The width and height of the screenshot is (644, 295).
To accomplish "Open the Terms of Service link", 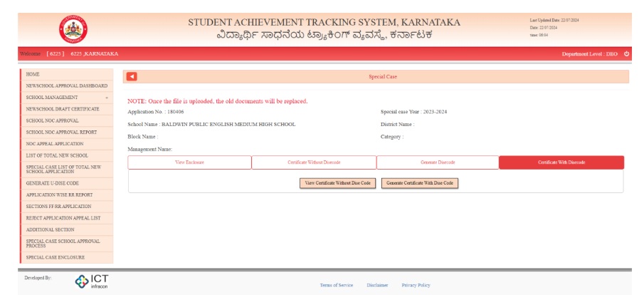I will [336, 285].
